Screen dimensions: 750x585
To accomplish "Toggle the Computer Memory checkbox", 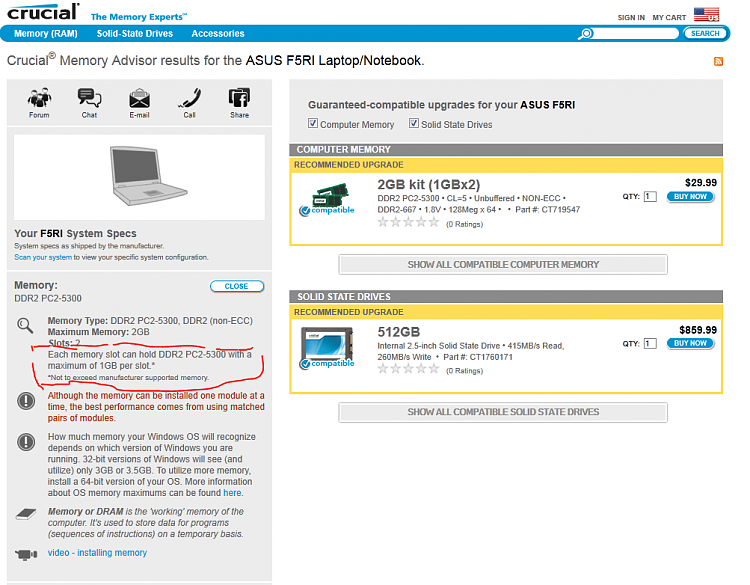I will tap(313, 123).
